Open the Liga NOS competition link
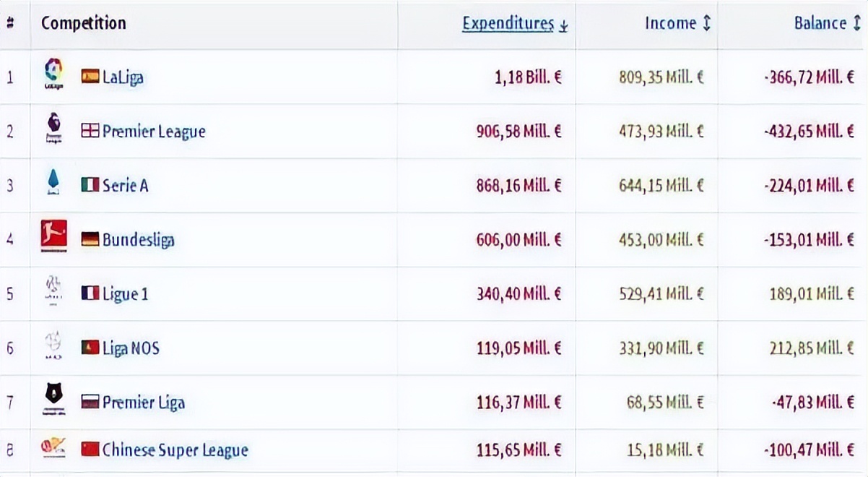This screenshot has height=477, width=868. coord(131,348)
